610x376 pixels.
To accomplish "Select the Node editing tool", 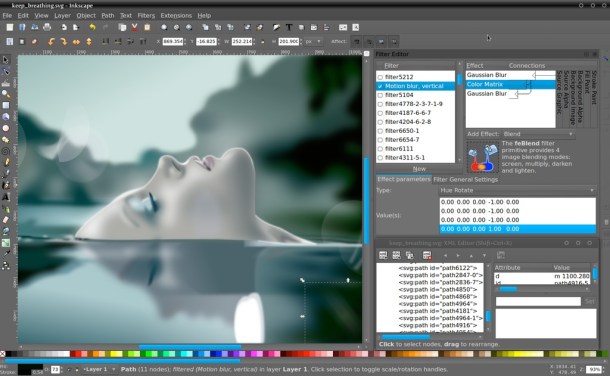I will 5,71.
